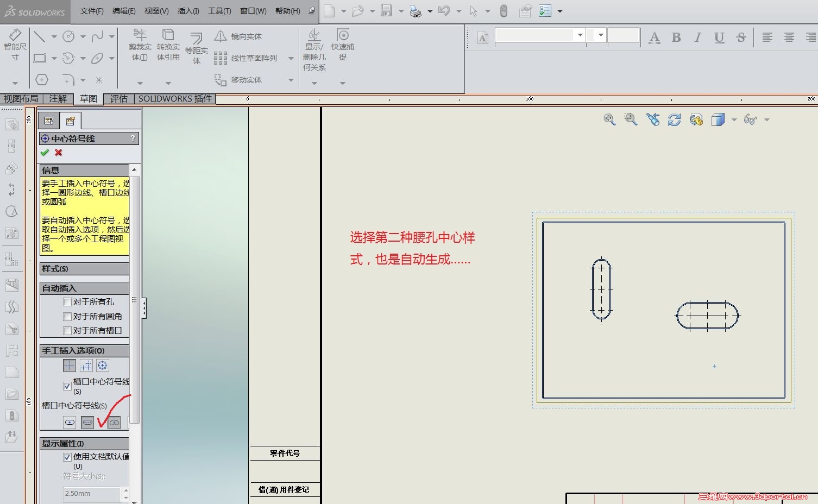Image resolution: width=818 pixels, height=504 pixels.
Task: Click the Rebuild/rotate view icon
Action: (x=675, y=119)
